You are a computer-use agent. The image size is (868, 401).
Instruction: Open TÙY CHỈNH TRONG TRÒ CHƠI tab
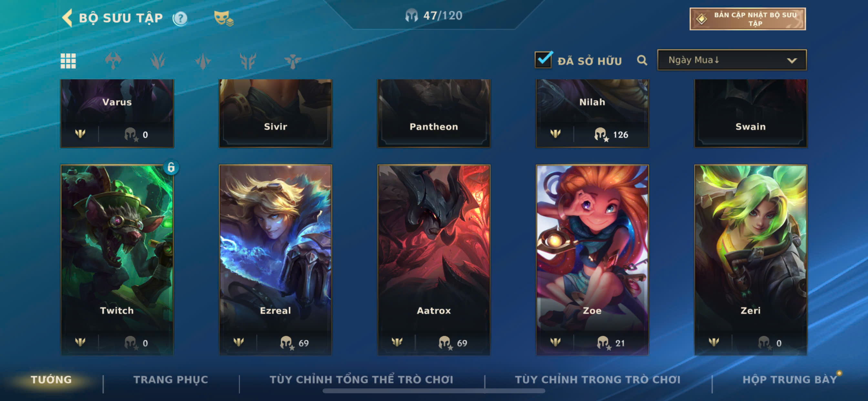coord(598,379)
